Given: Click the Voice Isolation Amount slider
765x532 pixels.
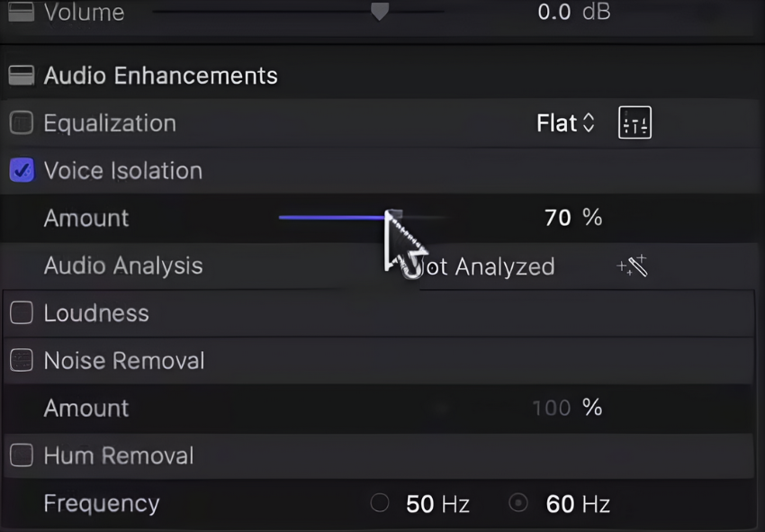Looking at the screenshot, I should (360, 217).
